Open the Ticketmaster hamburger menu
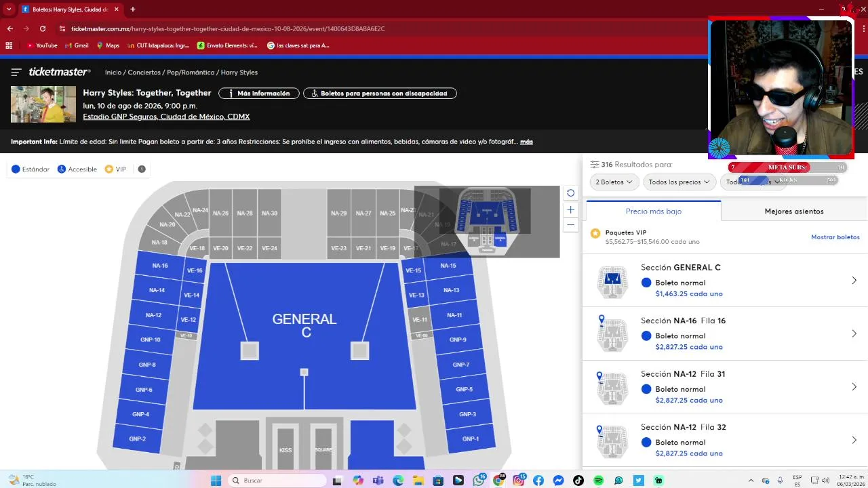This screenshot has width=868, height=488. [x=16, y=72]
